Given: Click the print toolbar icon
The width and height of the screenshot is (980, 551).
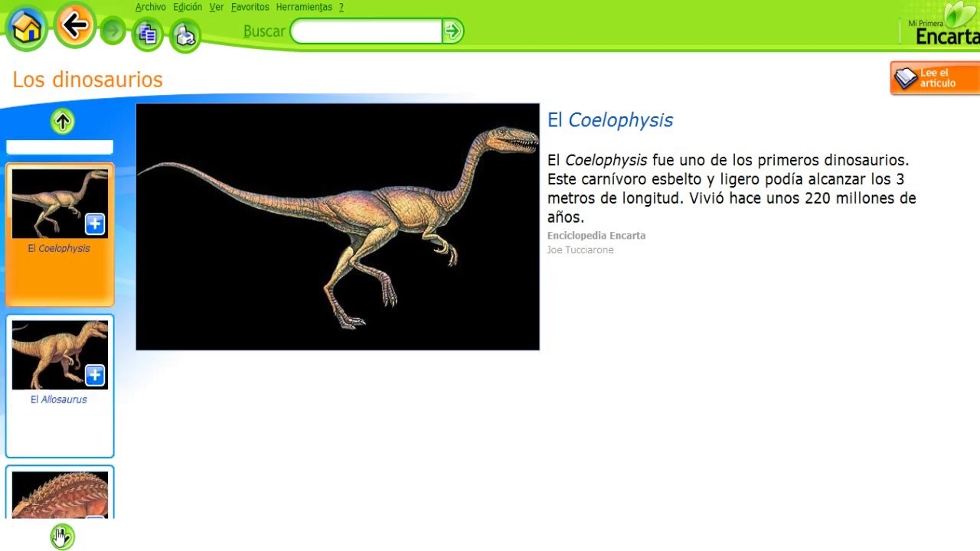Looking at the screenshot, I should (185, 35).
